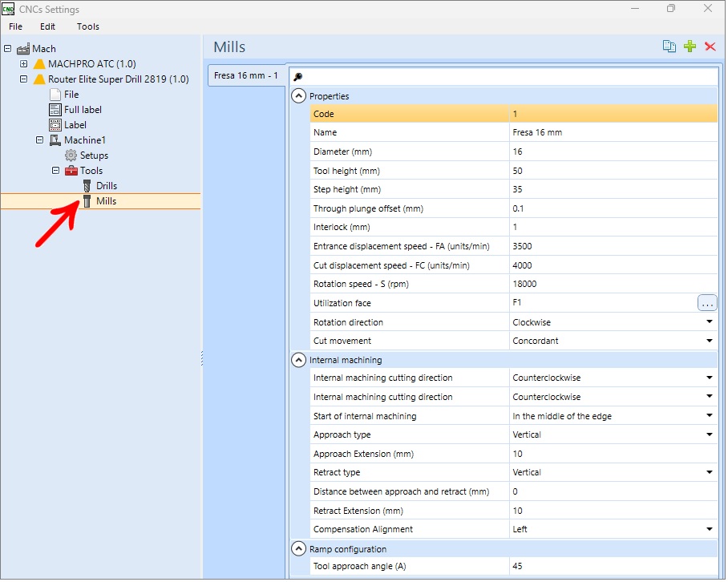Open the Approach type dropdown
728x582 pixels.
[x=710, y=435]
